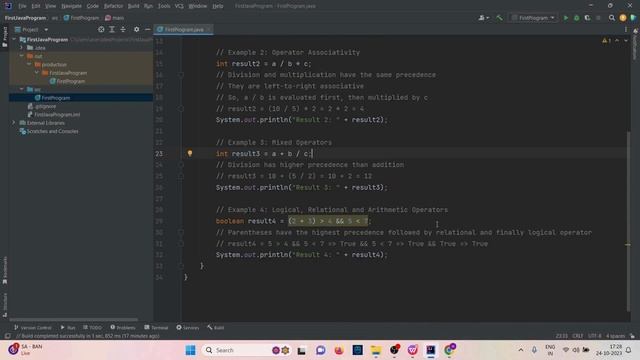Open the File menu
Screen dimensions: 640x360
[22, 6]
